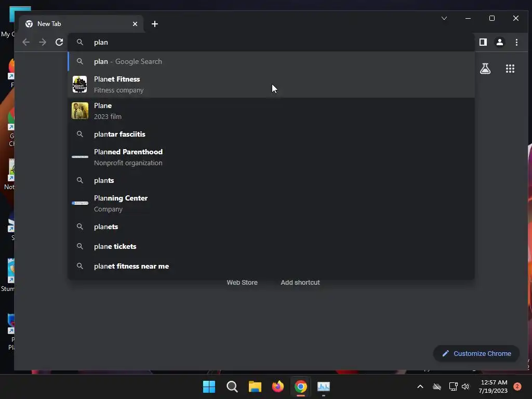
Task: Minimize the Chrome window
Action: point(468,18)
